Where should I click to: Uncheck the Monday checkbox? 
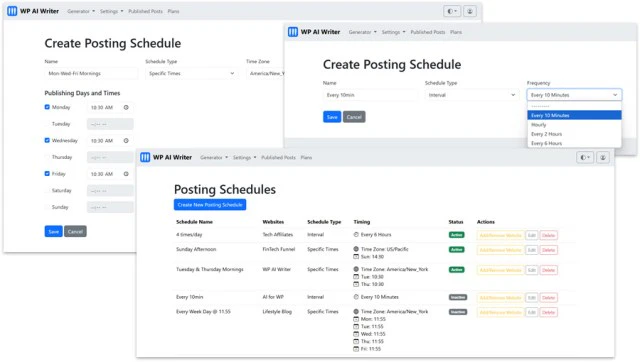[47, 107]
